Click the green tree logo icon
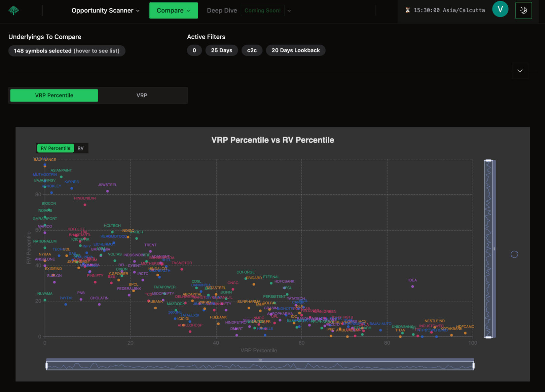The width and height of the screenshot is (545, 392). pos(13,10)
